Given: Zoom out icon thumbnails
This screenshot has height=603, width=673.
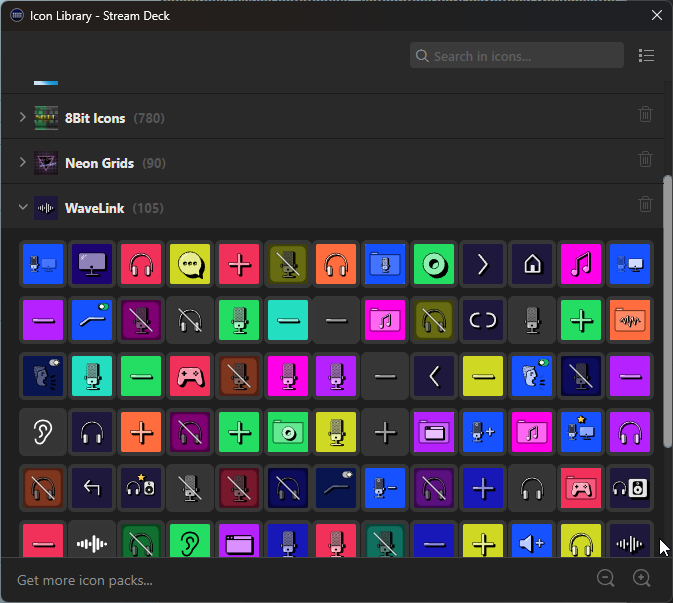Looking at the screenshot, I should click(606, 578).
